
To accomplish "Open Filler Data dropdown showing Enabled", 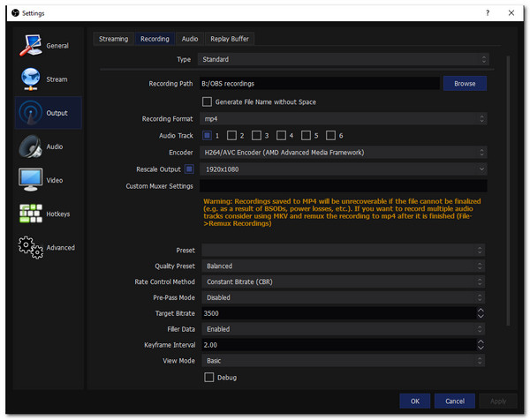I will point(343,329).
